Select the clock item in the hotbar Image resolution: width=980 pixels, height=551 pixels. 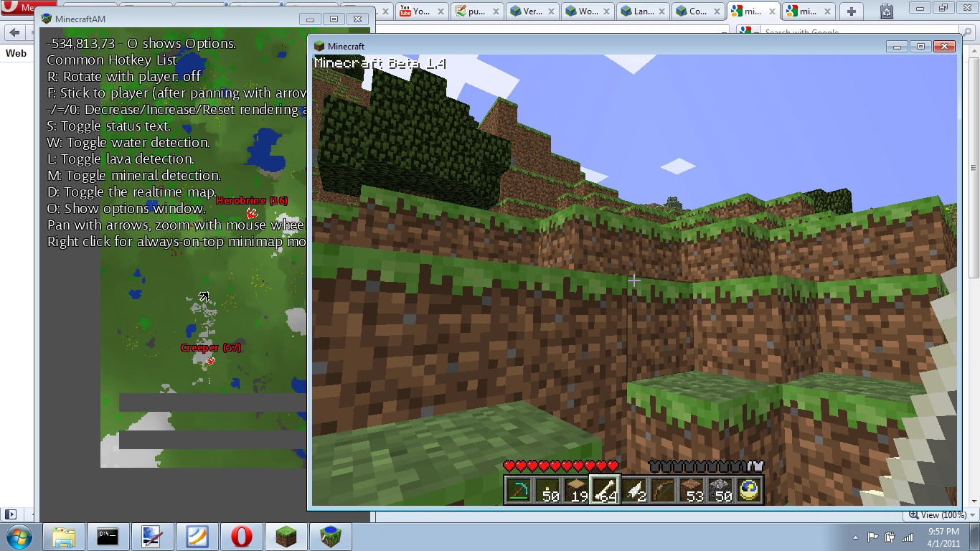(748, 490)
